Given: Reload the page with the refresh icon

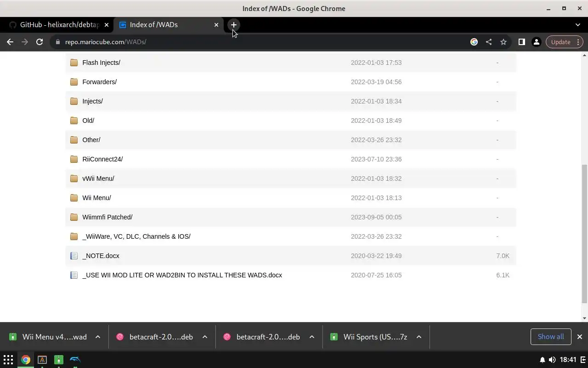Looking at the screenshot, I should click(x=40, y=42).
